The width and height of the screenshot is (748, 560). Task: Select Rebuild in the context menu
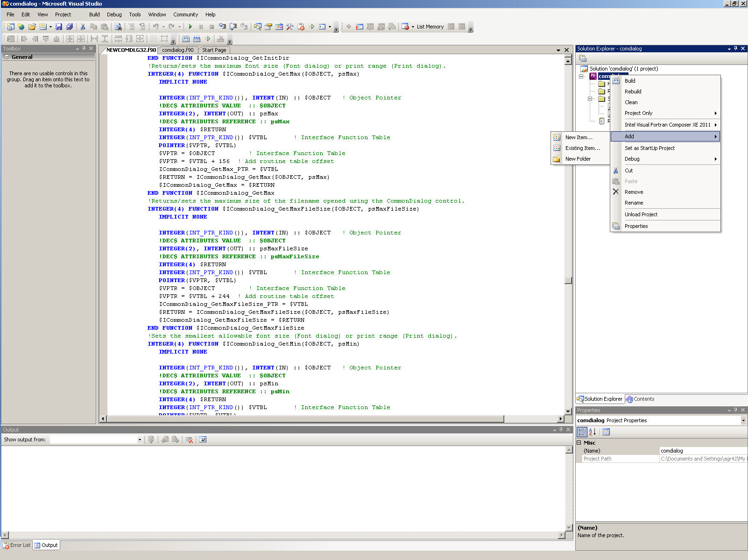coord(633,92)
